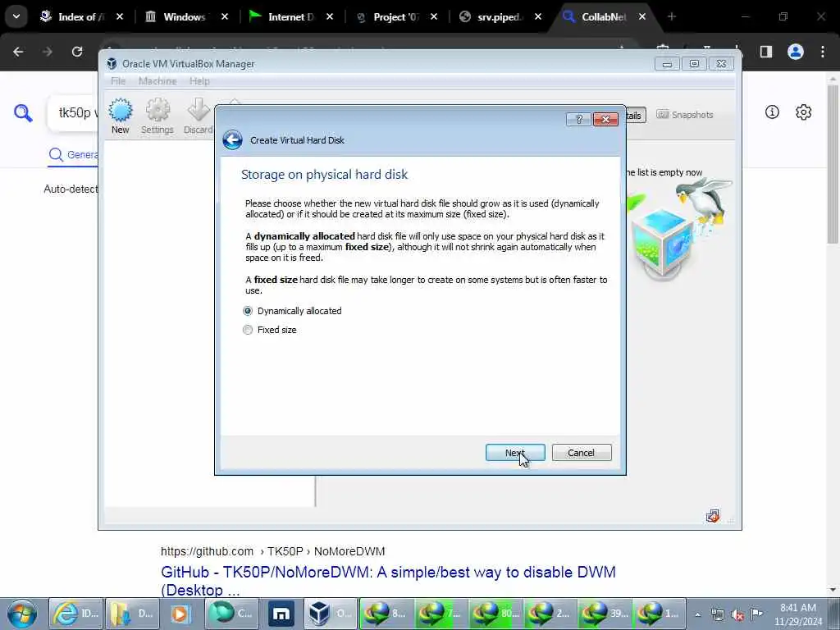Switch to the Snapshots view in VirtualBox

[x=685, y=115]
